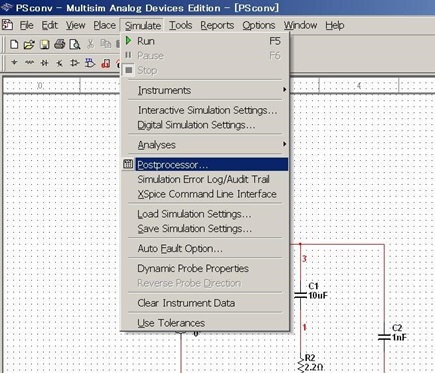Open the Place menu

click(104, 25)
